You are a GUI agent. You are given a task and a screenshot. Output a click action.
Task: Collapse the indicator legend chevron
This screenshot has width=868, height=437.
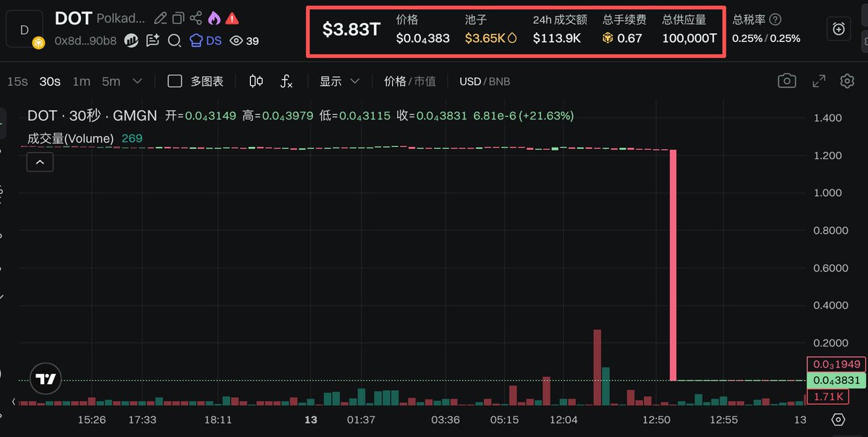pos(40,162)
